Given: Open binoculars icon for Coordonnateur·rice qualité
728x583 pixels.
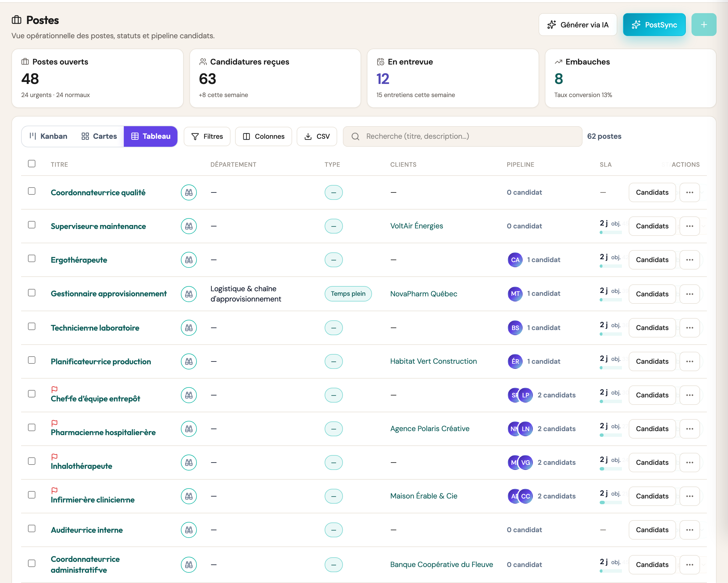Looking at the screenshot, I should (189, 192).
